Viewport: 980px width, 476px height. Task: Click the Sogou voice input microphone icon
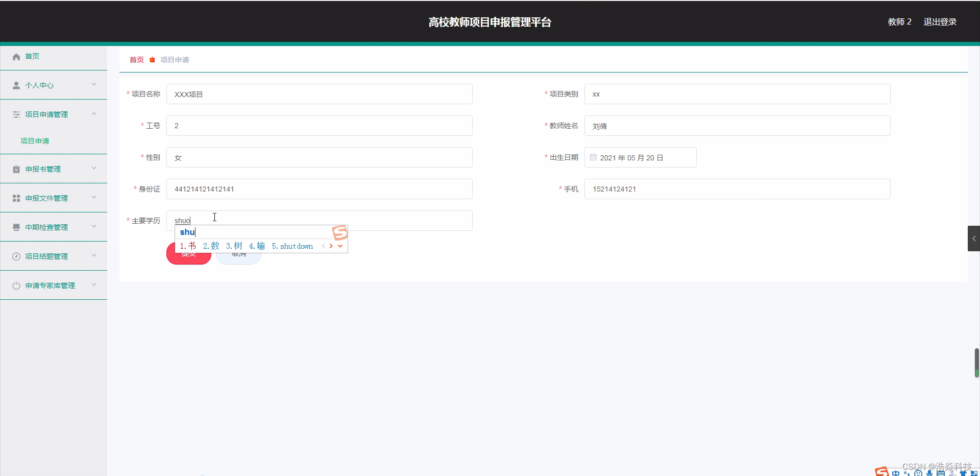pos(929,473)
